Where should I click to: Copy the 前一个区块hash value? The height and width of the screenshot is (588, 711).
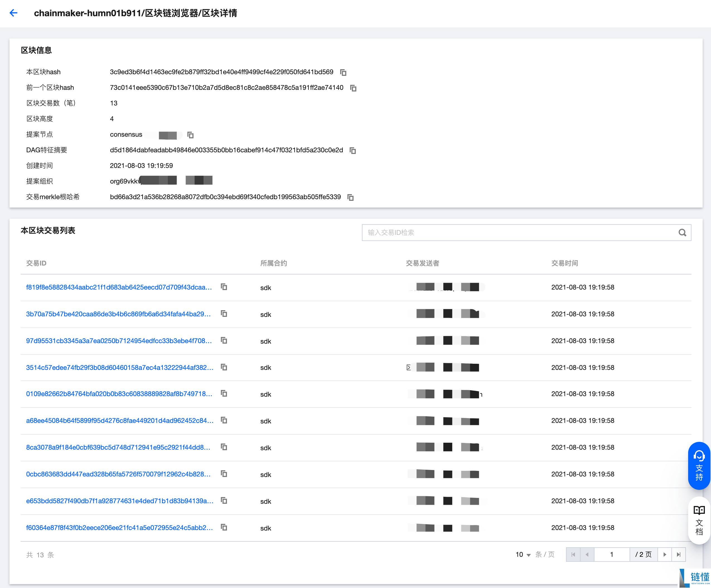[x=353, y=88]
